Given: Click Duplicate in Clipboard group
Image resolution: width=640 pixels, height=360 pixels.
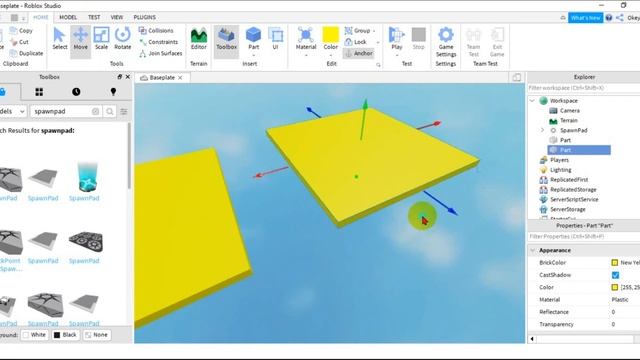Looking at the screenshot, I should point(27,53).
